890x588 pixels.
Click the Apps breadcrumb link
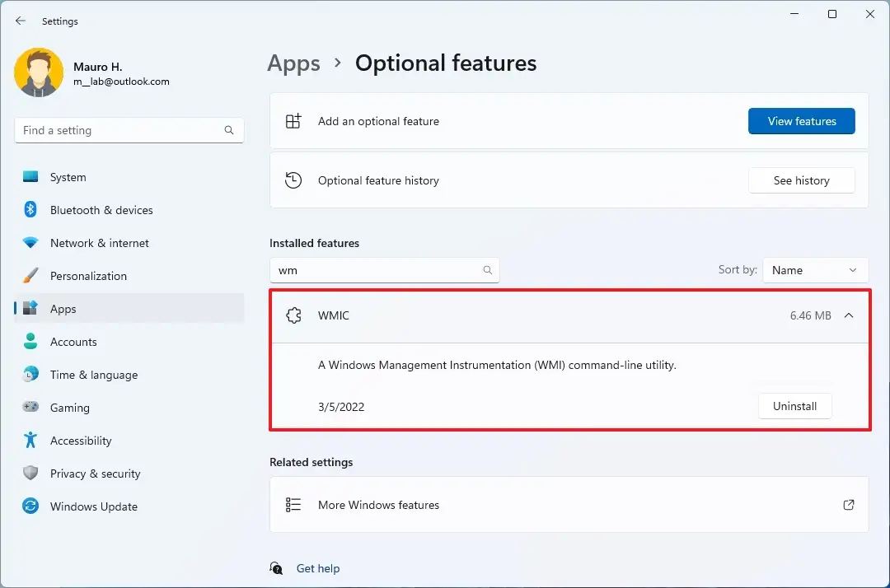click(293, 63)
